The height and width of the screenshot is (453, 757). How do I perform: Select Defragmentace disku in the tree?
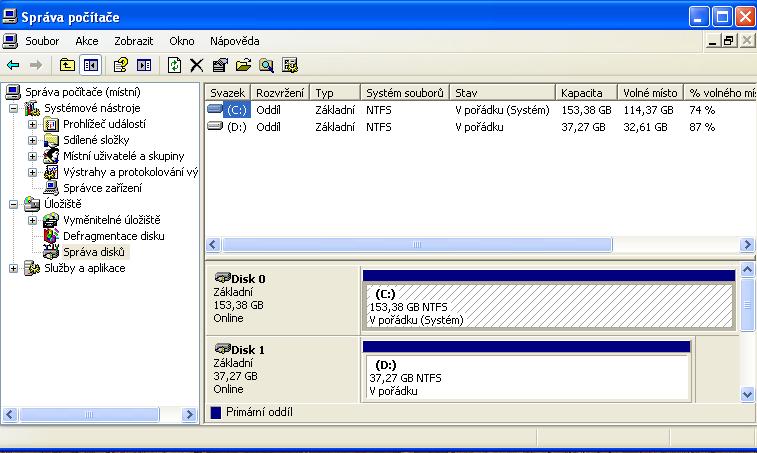click(x=113, y=236)
